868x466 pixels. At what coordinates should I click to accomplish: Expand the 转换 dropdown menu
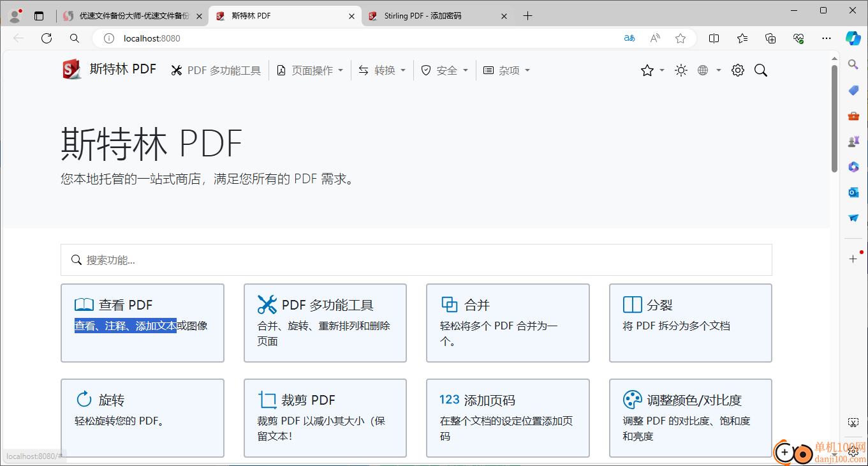click(382, 70)
